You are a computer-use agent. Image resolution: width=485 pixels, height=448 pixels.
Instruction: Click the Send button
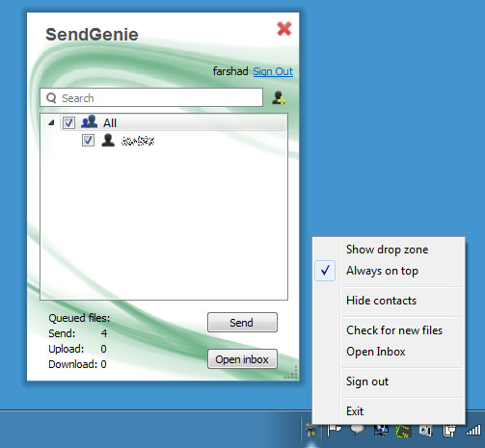point(242,322)
